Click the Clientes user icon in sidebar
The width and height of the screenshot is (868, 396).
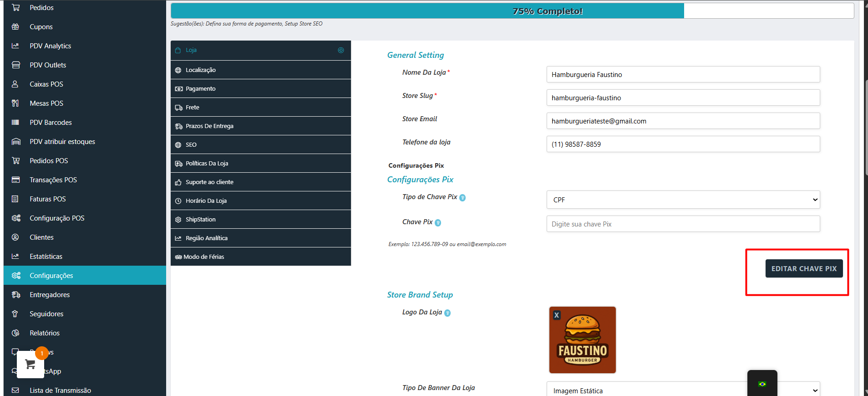coord(15,237)
